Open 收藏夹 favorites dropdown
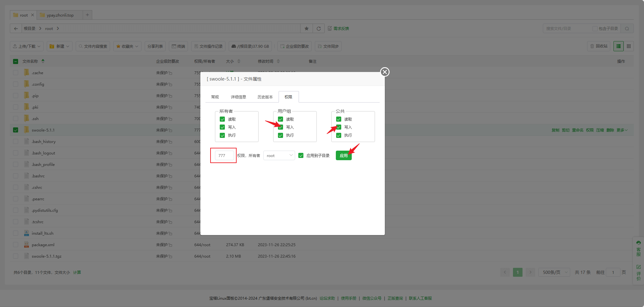 (128, 46)
